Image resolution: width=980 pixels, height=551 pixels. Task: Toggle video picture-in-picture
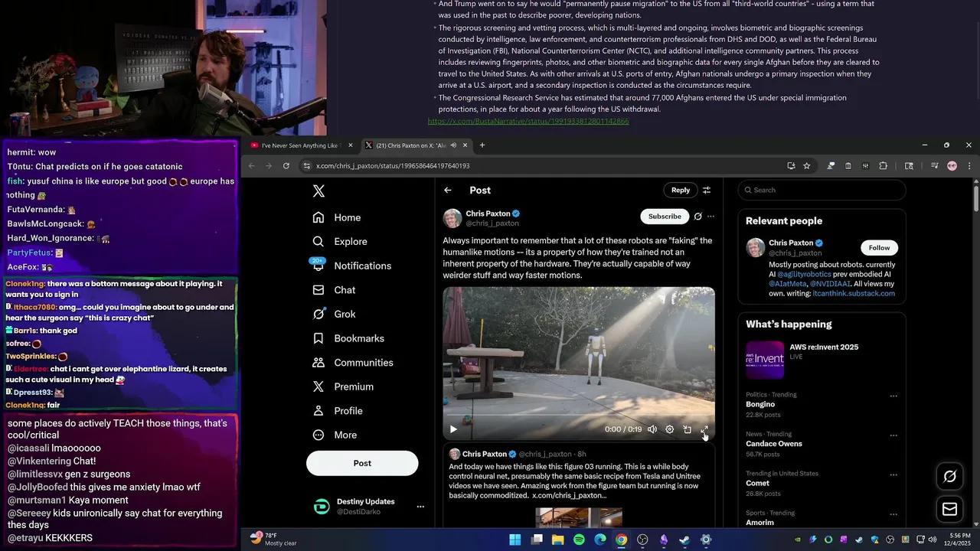(687, 429)
